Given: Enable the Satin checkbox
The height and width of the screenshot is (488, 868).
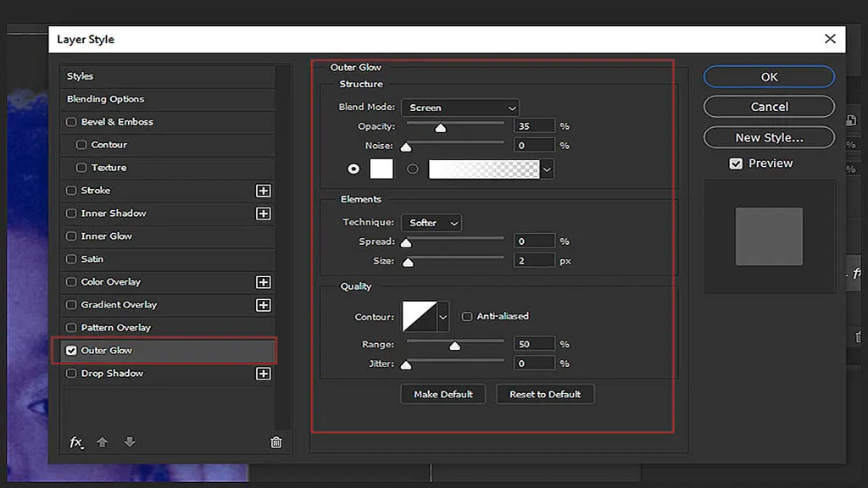Looking at the screenshot, I should [71, 259].
